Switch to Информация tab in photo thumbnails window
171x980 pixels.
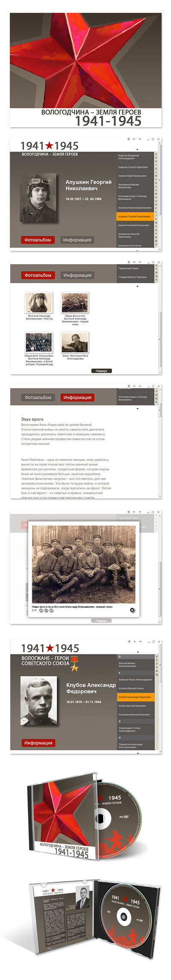point(77,275)
